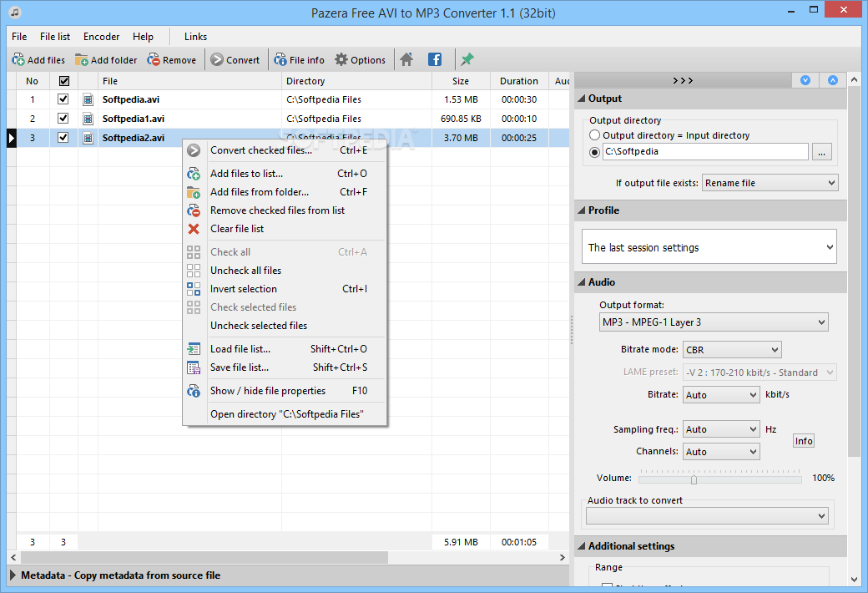Click the blue down-arrow circle icon in right panel
868x593 pixels.
pyautogui.click(x=805, y=80)
